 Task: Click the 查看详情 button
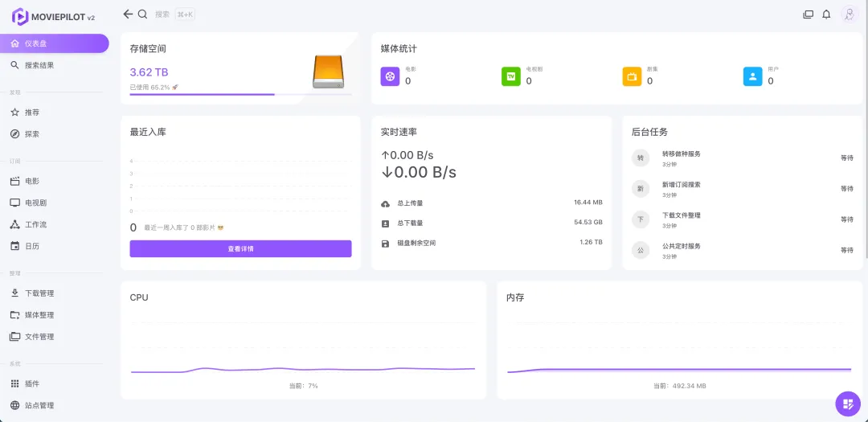[x=241, y=248]
